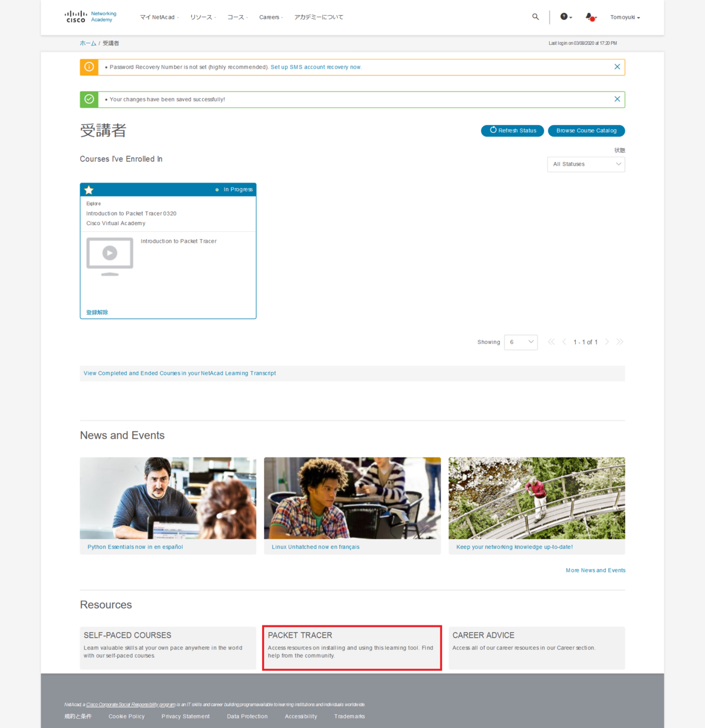Open the Accessibility footer link
Screen dimensions: 705x728
[x=301, y=716]
